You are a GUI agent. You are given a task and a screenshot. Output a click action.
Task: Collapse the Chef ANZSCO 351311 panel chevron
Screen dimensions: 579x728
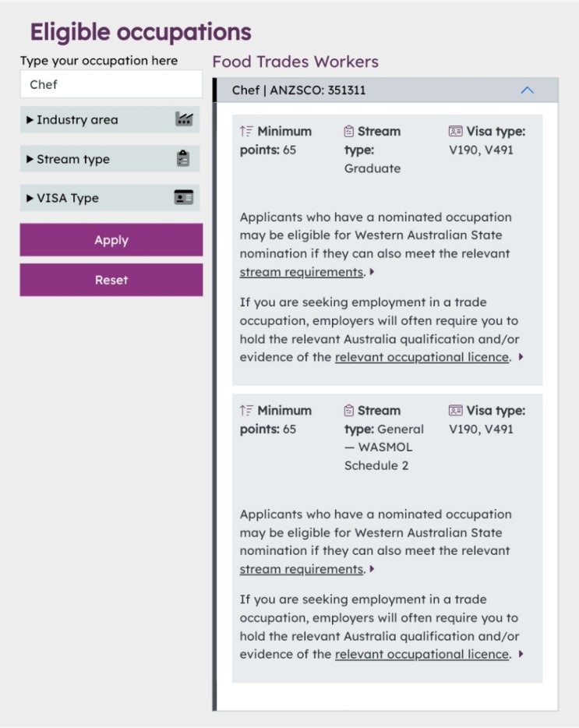pyautogui.click(x=527, y=90)
